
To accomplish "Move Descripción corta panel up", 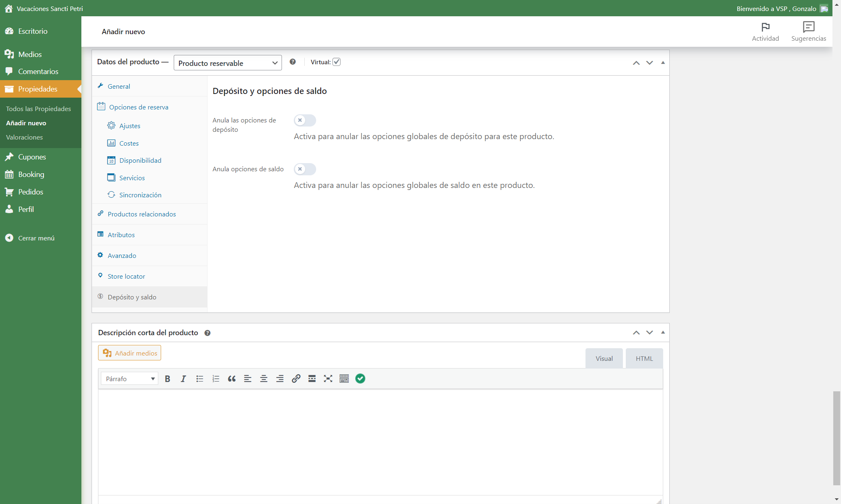I will [636, 332].
